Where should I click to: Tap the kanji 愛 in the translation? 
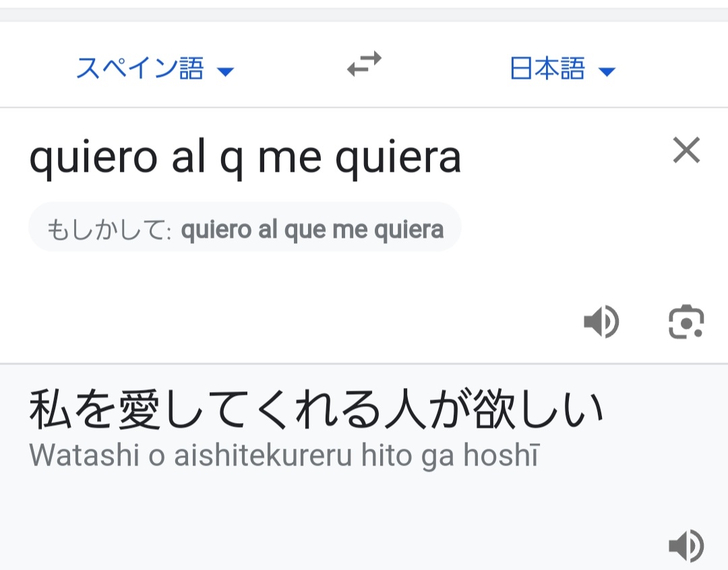click(x=140, y=410)
